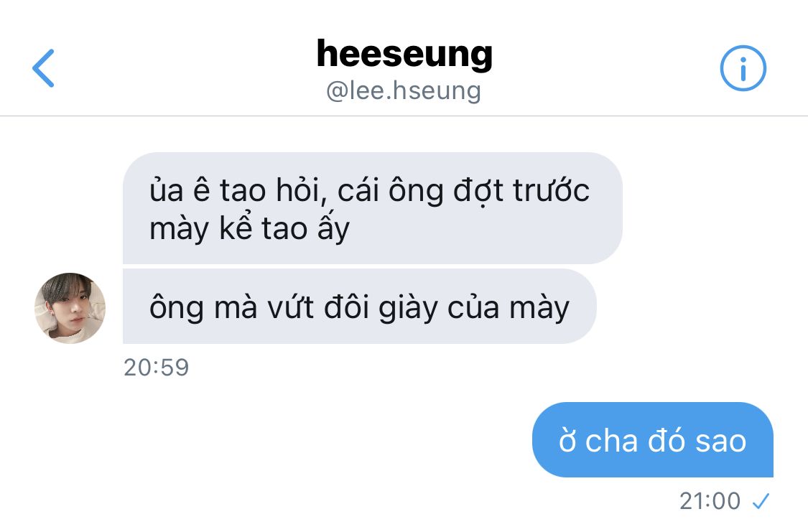Image resolution: width=808 pixels, height=532 pixels.
Task: View details with the info button at top right
Action: [743, 68]
